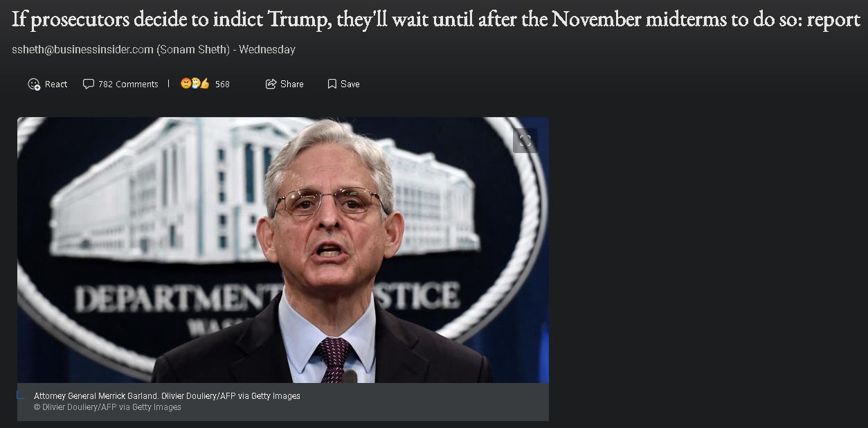Click the Wednesday publish date
868x428 pixels.
click(x=266, y=50)
